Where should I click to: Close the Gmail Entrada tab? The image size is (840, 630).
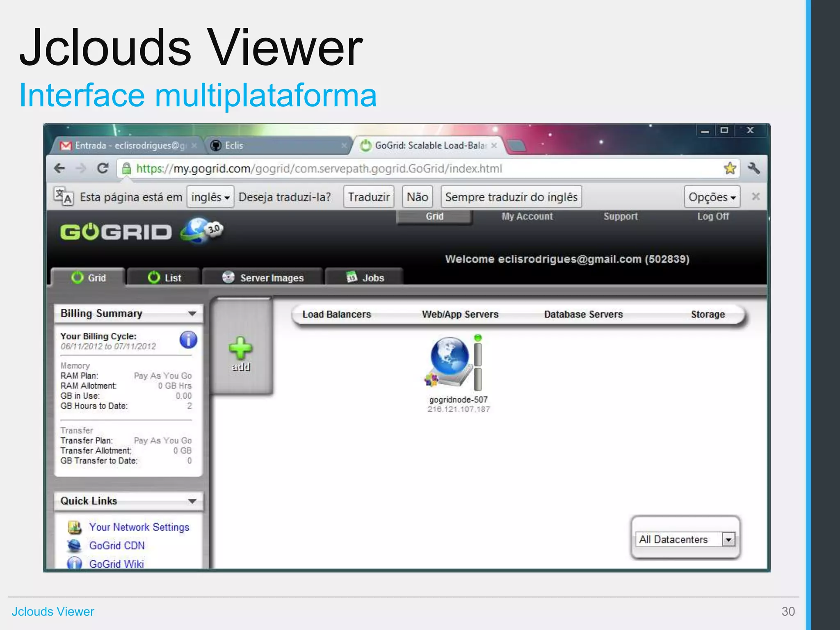click(x=194, y=146)
